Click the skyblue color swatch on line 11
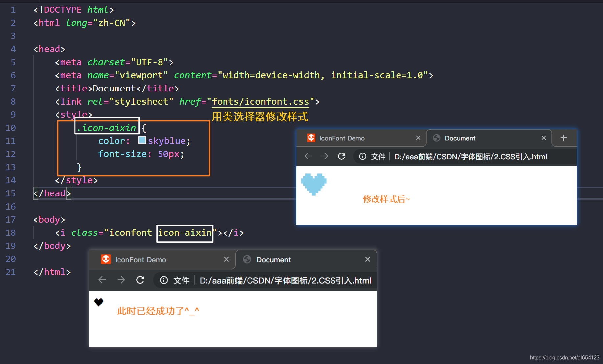This screenshot has height=364, width=603. click(142, 140)
